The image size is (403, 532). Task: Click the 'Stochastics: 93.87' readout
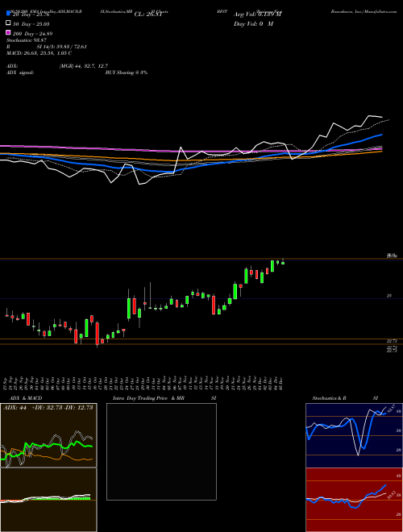[27, 40]
